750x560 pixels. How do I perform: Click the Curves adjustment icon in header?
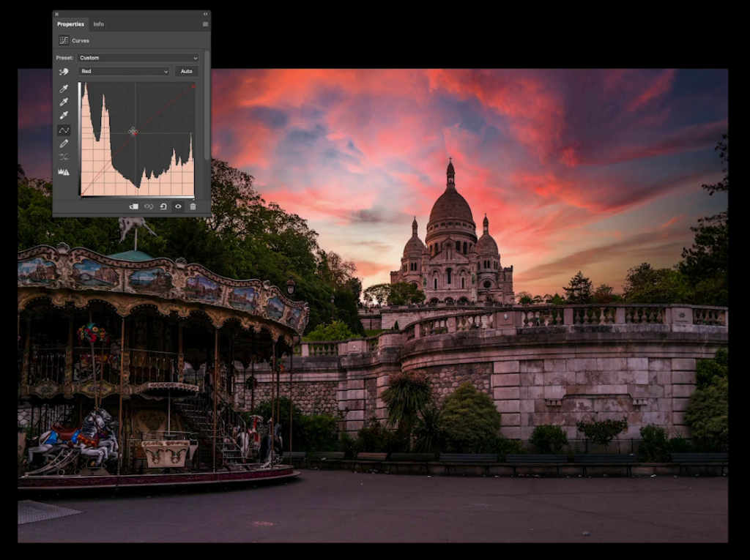click(64, 41)
